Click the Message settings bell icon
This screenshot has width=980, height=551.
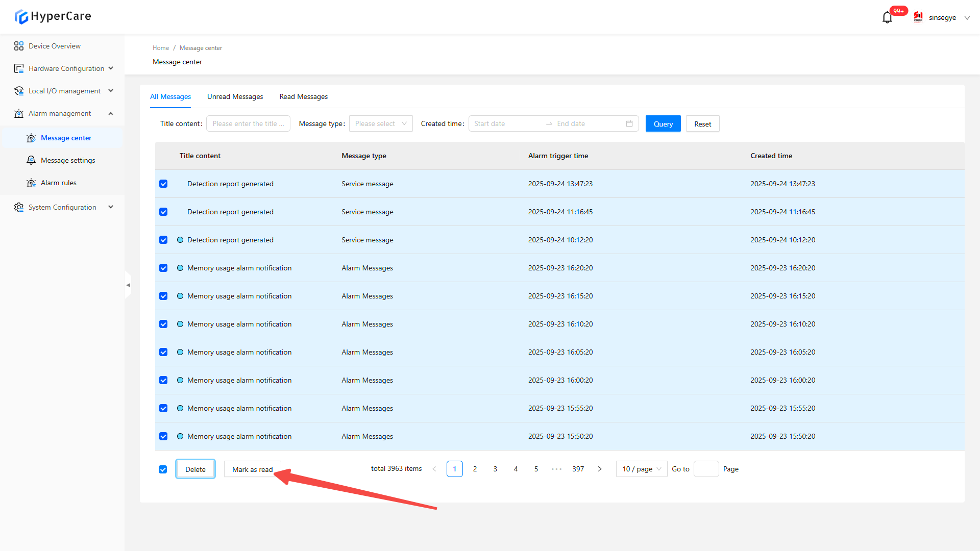[31, 160]
